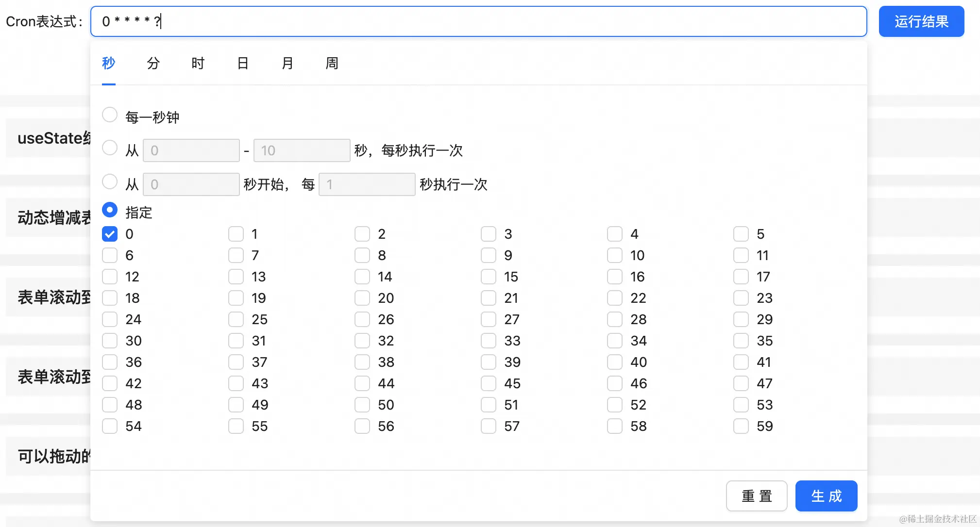Switch to the 分 tab
Screen dimensions: 980x527
[x=153, y=63]
